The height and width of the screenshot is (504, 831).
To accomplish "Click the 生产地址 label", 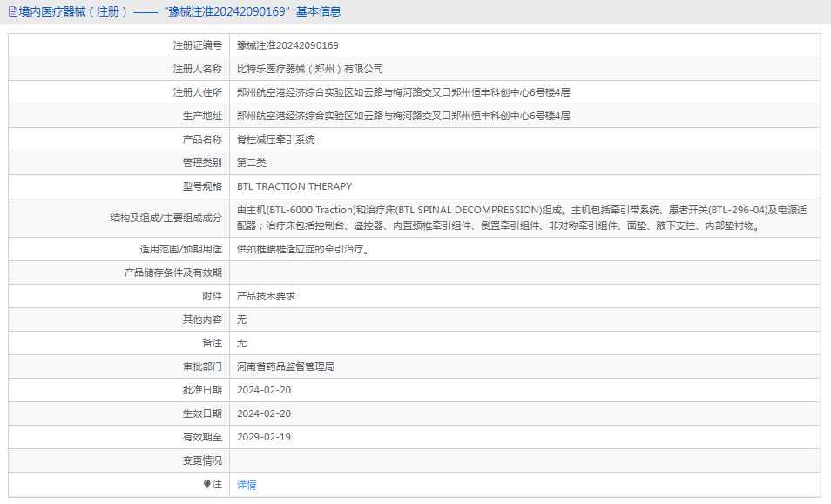I will click(x=202, y=116).
